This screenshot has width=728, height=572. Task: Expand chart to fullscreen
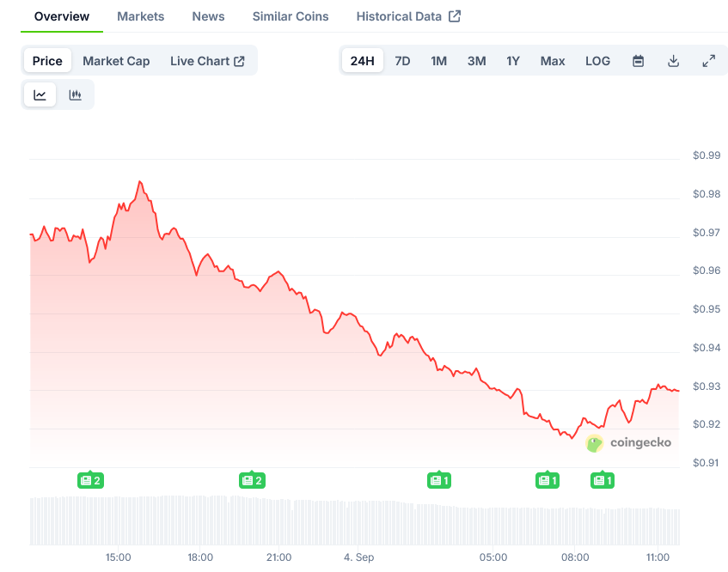[x=708, y=61]
